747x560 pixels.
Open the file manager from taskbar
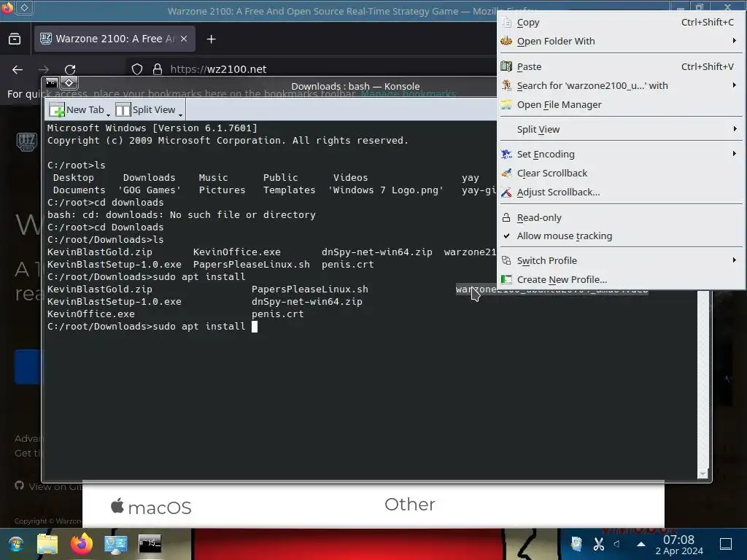pyautogui.click(x=47, y=544)
